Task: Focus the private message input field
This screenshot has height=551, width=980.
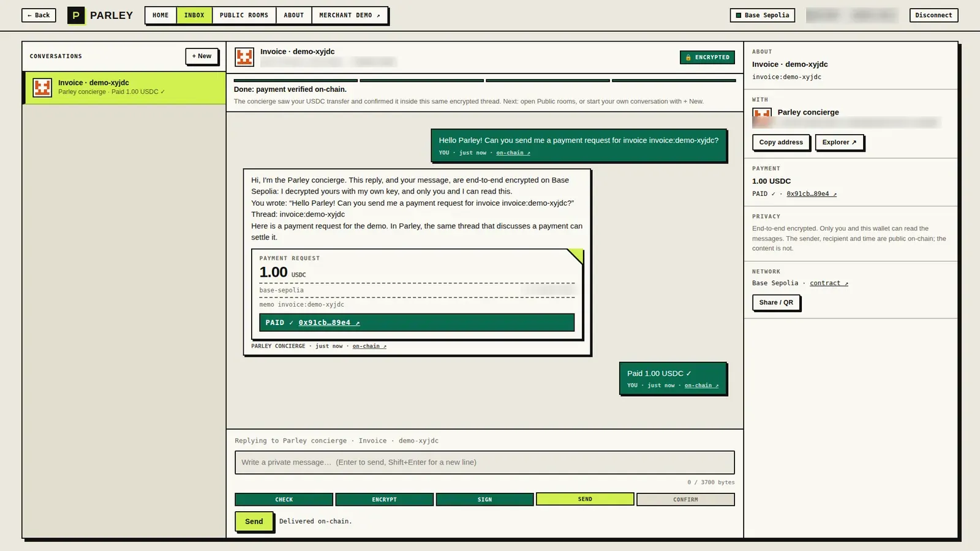Action: pos(484,462)
